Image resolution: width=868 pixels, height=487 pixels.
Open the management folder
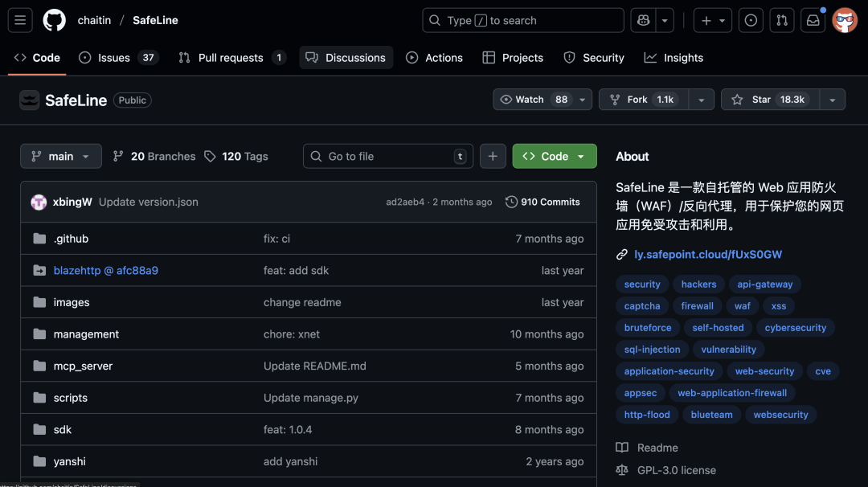[x=86, y=334]
